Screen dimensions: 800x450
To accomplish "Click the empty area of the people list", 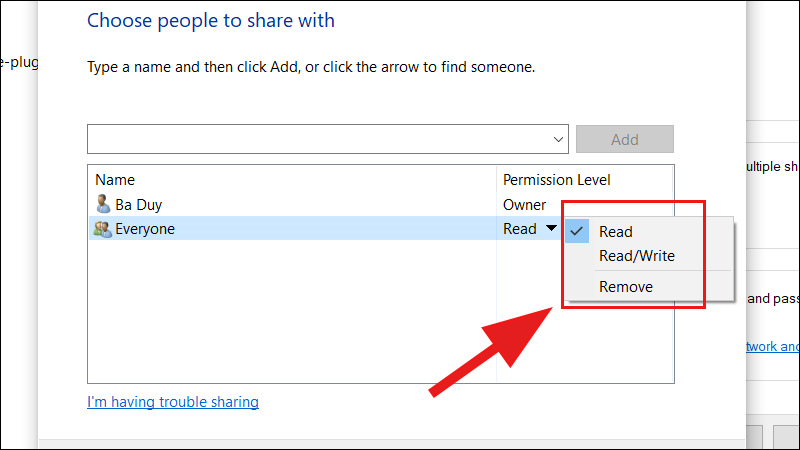I will [x=290, y=310].
